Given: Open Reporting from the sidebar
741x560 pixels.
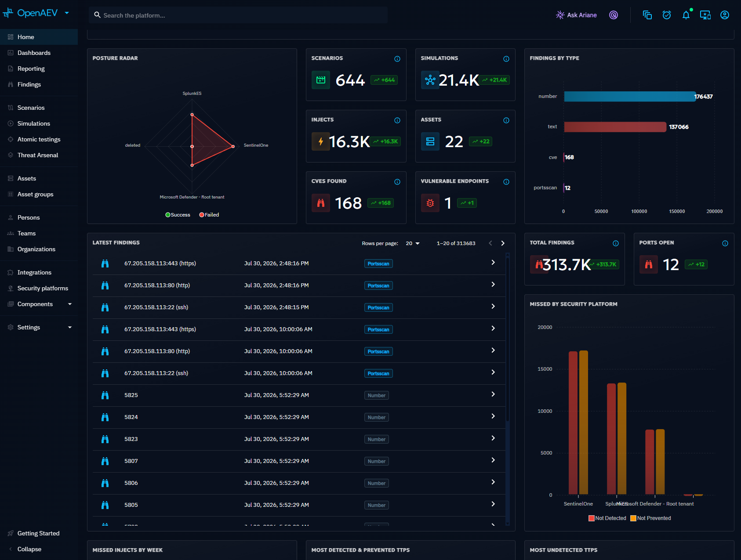Looking at the screenshot, I should [39, 69].
